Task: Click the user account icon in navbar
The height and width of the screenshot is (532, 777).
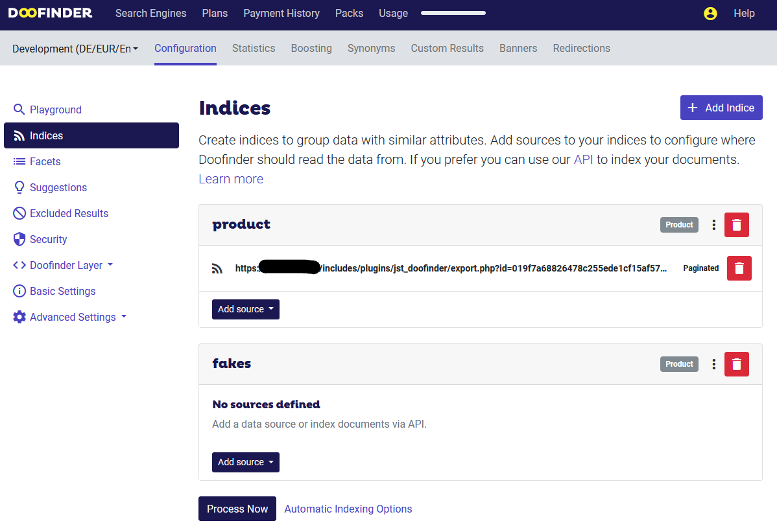Action: pyautogui.click(x=710, y=13)
